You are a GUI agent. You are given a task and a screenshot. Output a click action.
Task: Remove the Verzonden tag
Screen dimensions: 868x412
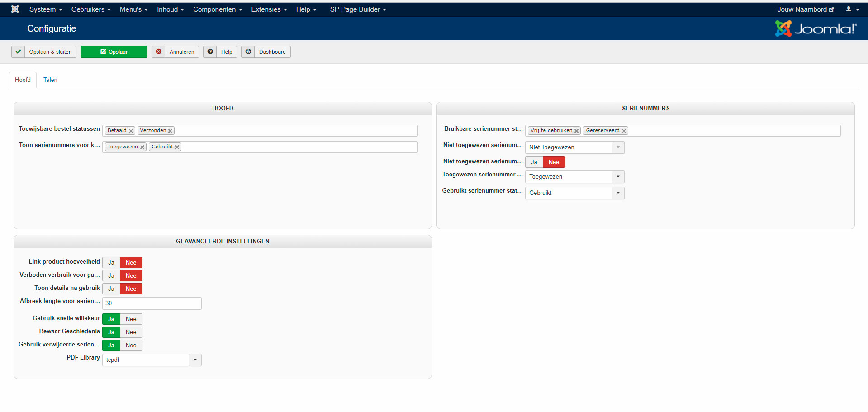pos(171,131)
